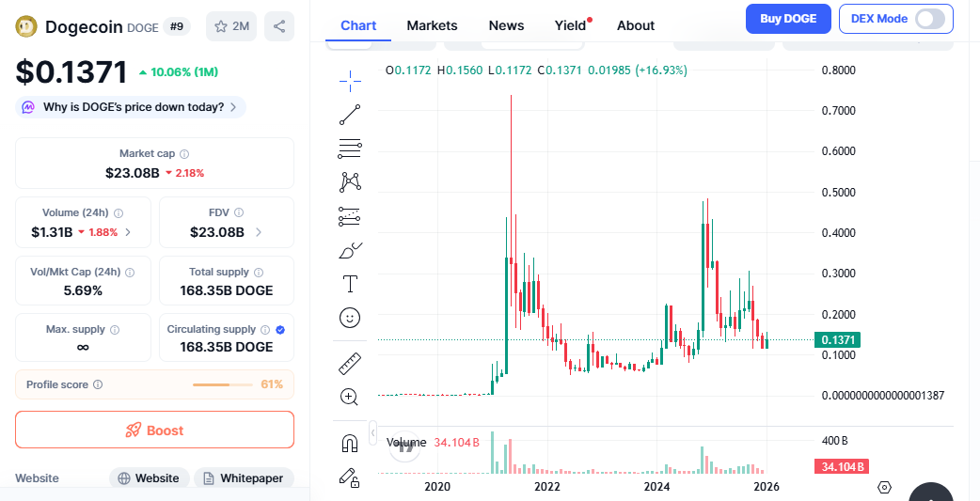
Task: Toggle the lock drawings icon
Action: click(x=350, y=477)
